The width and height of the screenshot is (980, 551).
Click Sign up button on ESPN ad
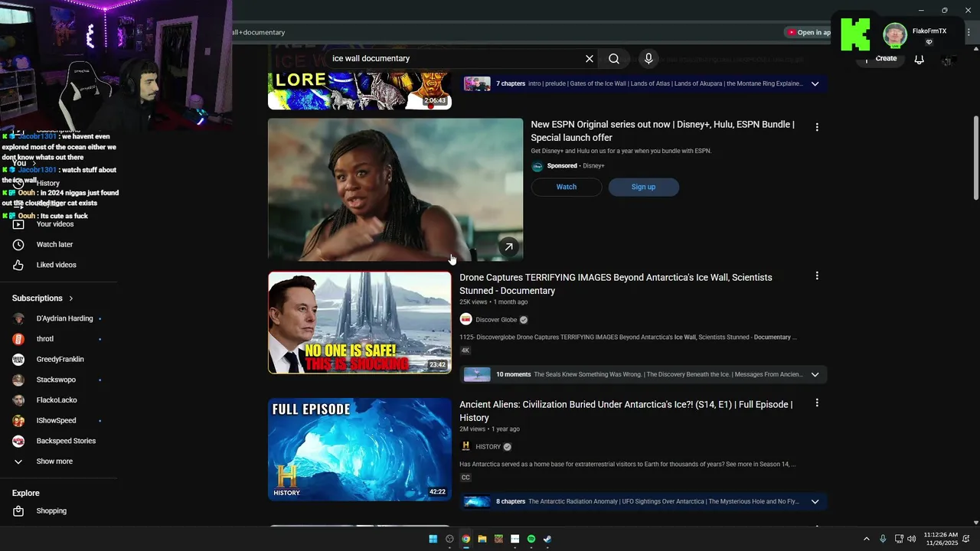click(643, 187)
